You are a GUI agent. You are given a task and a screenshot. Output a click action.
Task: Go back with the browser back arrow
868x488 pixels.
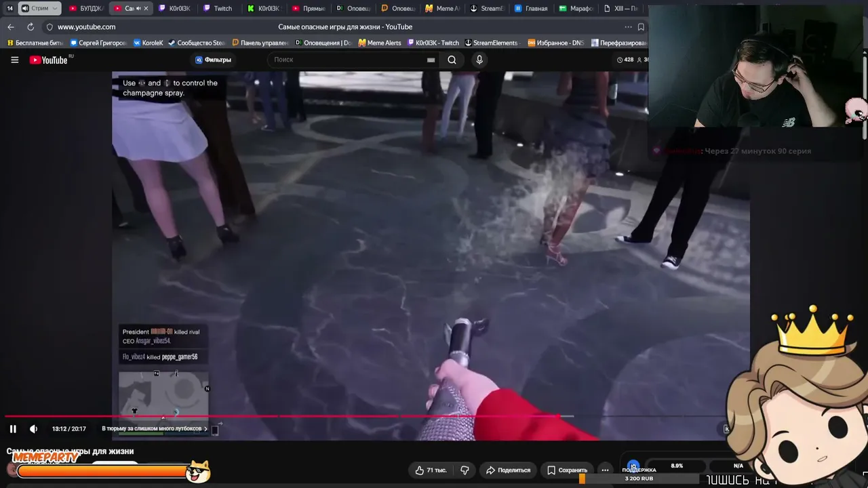click(10, 27)
